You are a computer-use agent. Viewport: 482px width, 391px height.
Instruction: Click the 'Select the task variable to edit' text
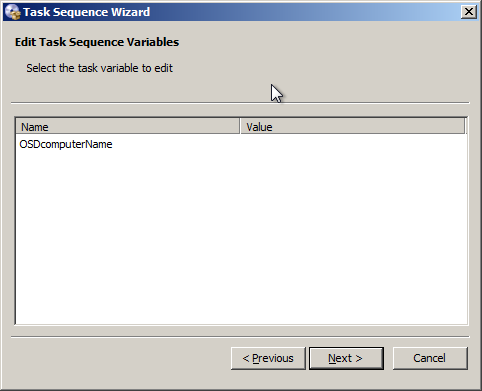click(99, 68)
